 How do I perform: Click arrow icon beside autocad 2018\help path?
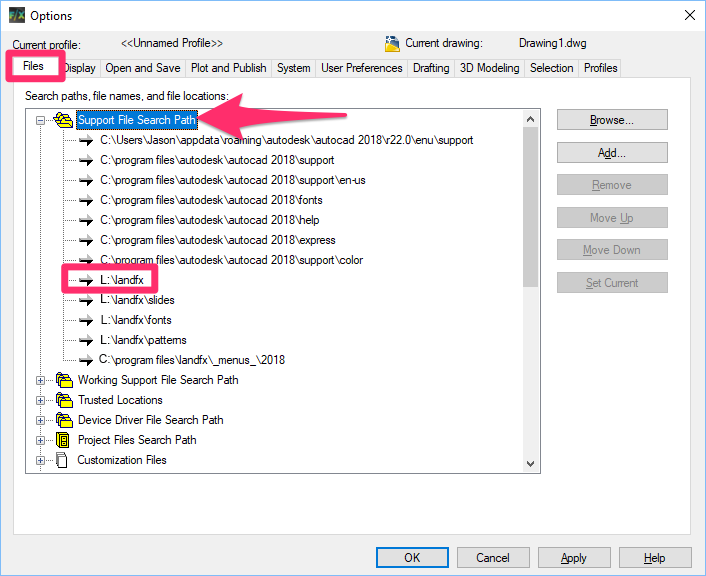[x=86, y=220]
